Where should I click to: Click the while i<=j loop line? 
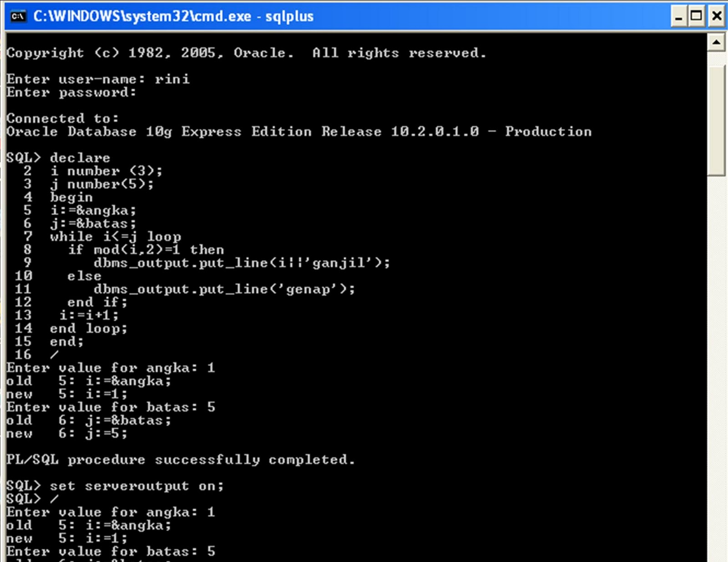[x=116, y=236]
